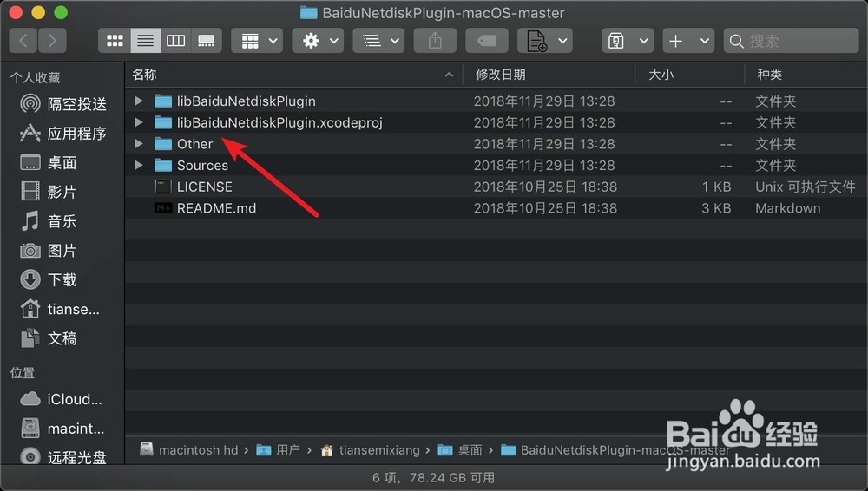Click the libBaiduNetdiskPlugin.xcodeproj name
The image size is (868, 491).
[279, 122]
